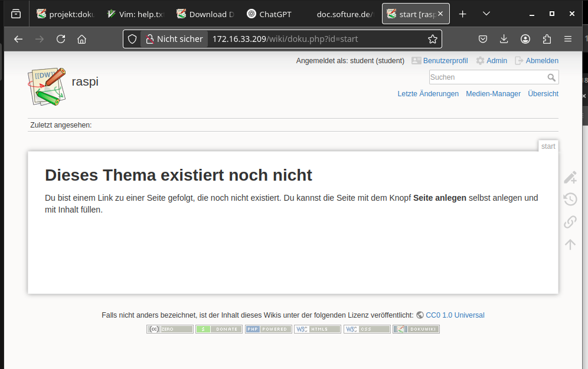588x369 pixels.
Task: Jump to top with arrow icon
Action: coord(570,244)
